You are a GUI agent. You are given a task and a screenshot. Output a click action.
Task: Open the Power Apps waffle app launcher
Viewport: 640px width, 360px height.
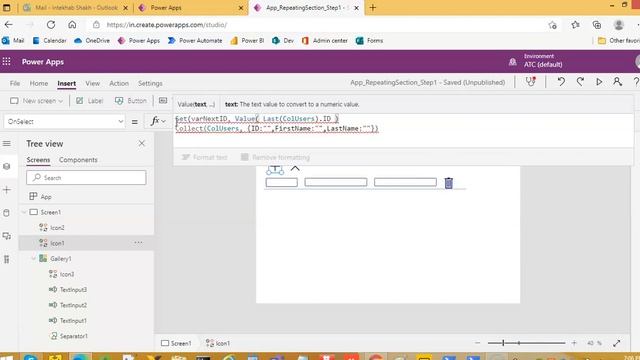[x=7, y=62]
